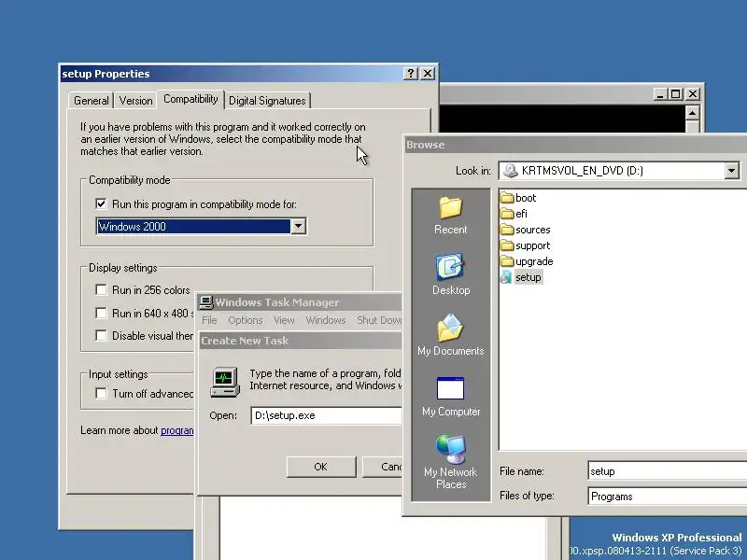Enable Run in 256 colors
747x560 pixels.
pos(101,290)
